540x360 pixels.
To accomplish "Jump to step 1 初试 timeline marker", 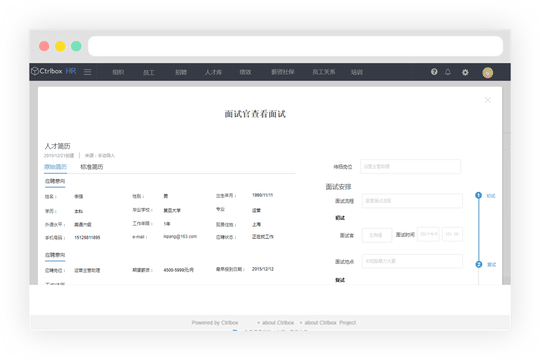I will pyautogui.click(x=478, y=195).
